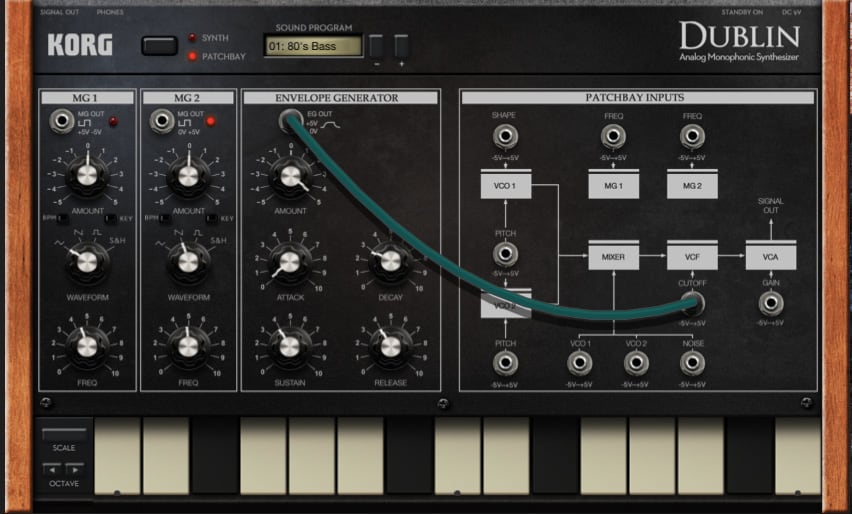Click the SYNTH mode LED

192,37
